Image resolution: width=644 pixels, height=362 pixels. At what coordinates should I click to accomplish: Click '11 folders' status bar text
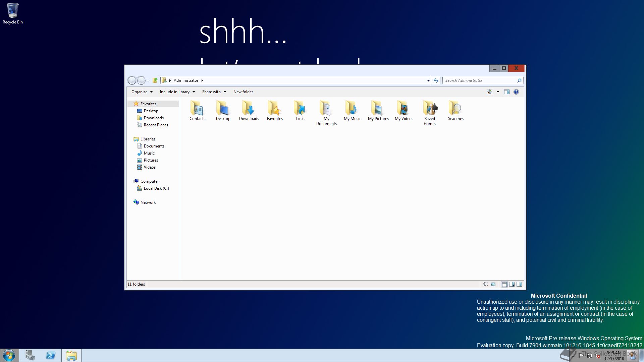point(136,284)
